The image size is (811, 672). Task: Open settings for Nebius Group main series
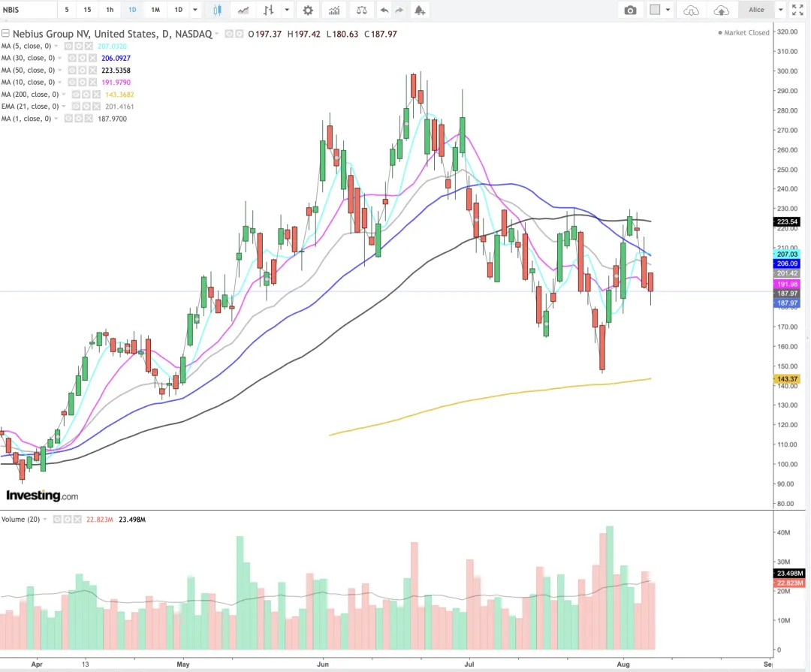[x=239, y=34]
